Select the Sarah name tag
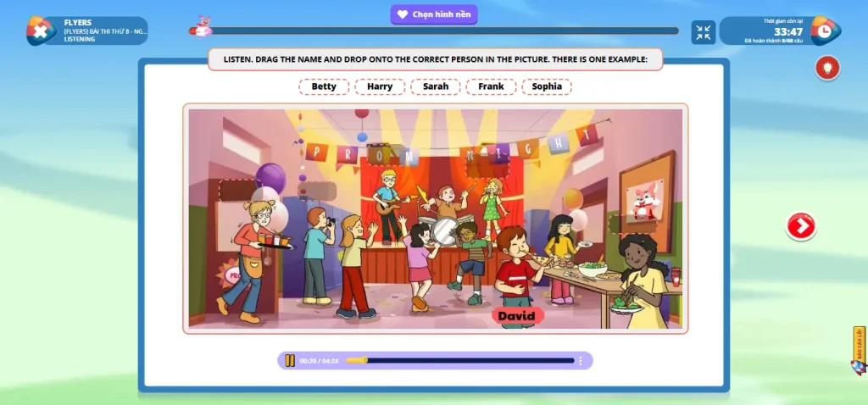The height and width of the screenshot is (405, 868). coord(436,86)
